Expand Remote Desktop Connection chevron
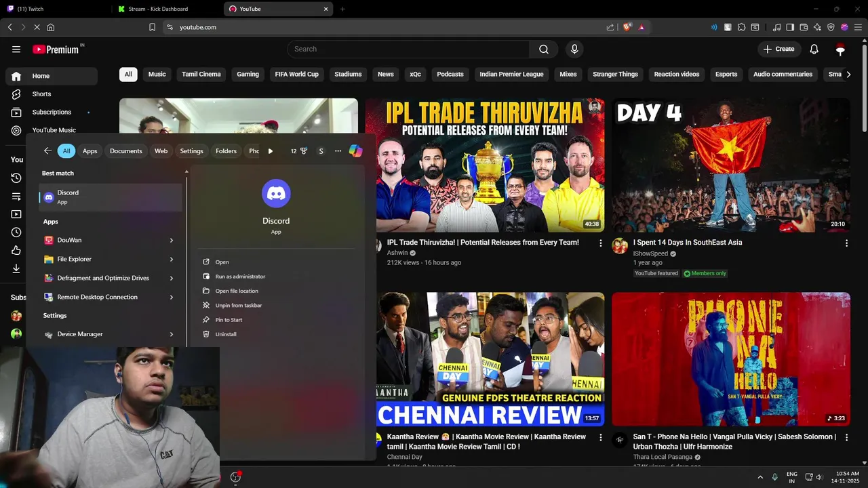The image size is (868, 488). [x=172, y=297]
